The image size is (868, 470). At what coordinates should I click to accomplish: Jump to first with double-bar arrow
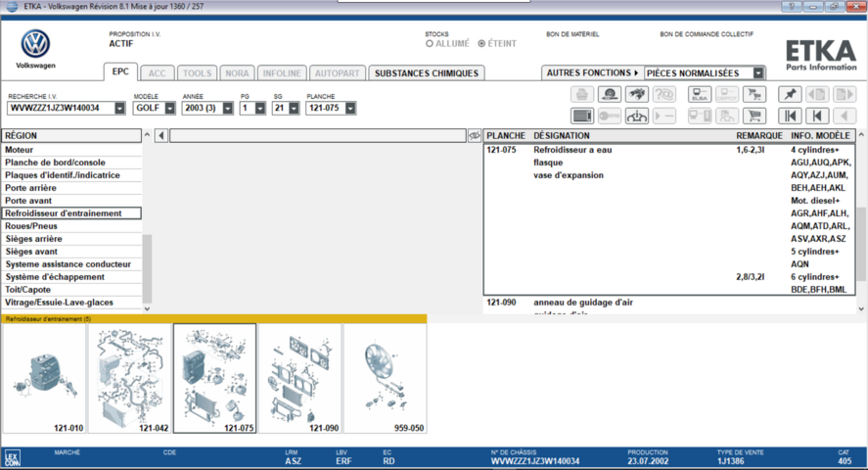pyautogui.click(x=790, y=116)
